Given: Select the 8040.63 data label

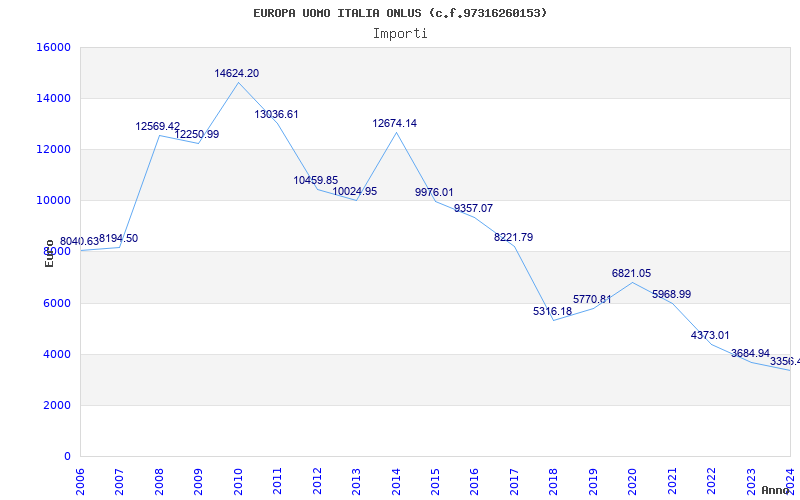Looking at the screenshot, I should click(x=79, y=241).
